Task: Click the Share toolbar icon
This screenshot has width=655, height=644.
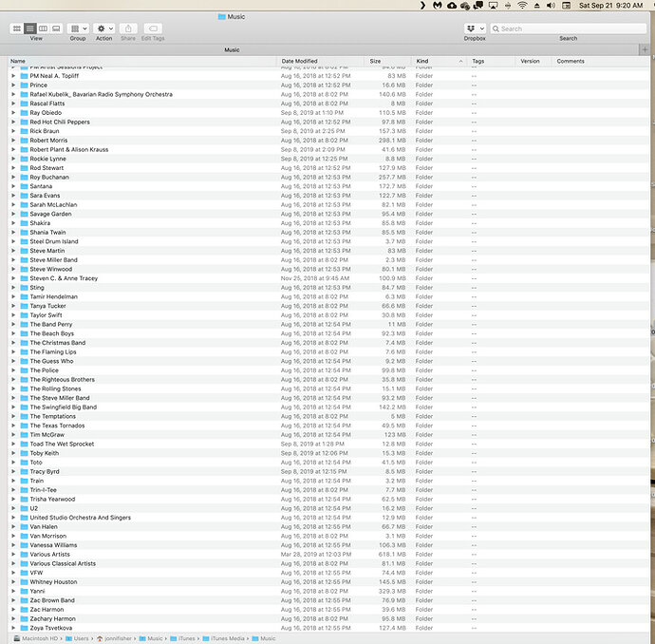Action: pos(128,28)
